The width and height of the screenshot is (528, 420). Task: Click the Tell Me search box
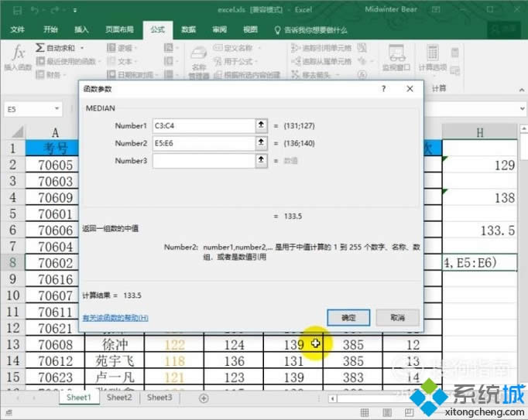pos(310,30)
